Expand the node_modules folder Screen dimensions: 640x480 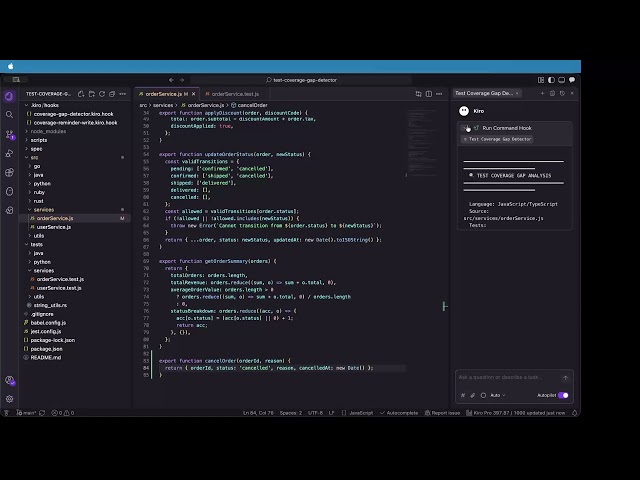48,131
